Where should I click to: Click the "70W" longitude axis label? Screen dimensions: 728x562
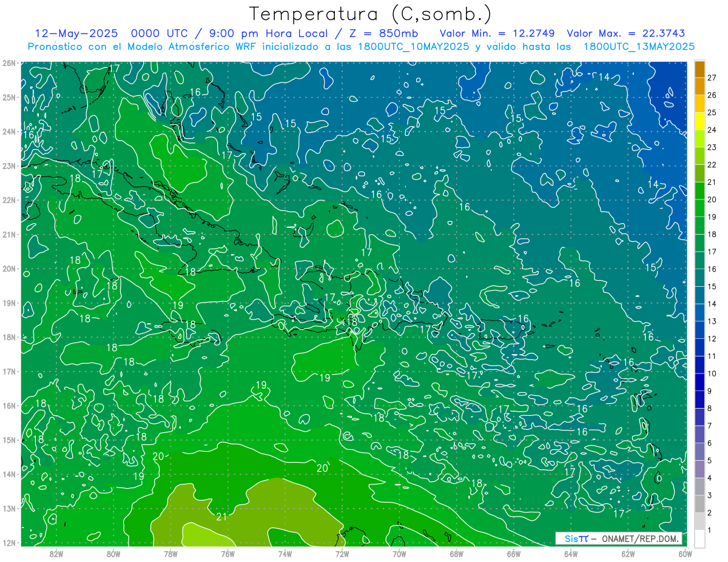point(399,554)
